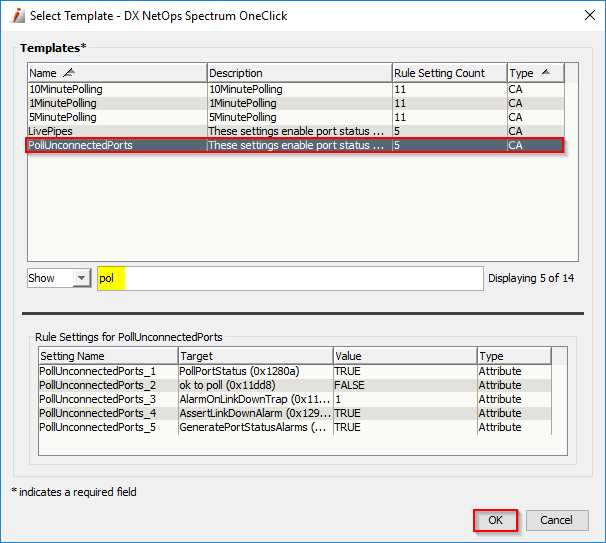
Task: Click the PollPortStatus (0x1280a) target cell
Action: tap(255, 371)
